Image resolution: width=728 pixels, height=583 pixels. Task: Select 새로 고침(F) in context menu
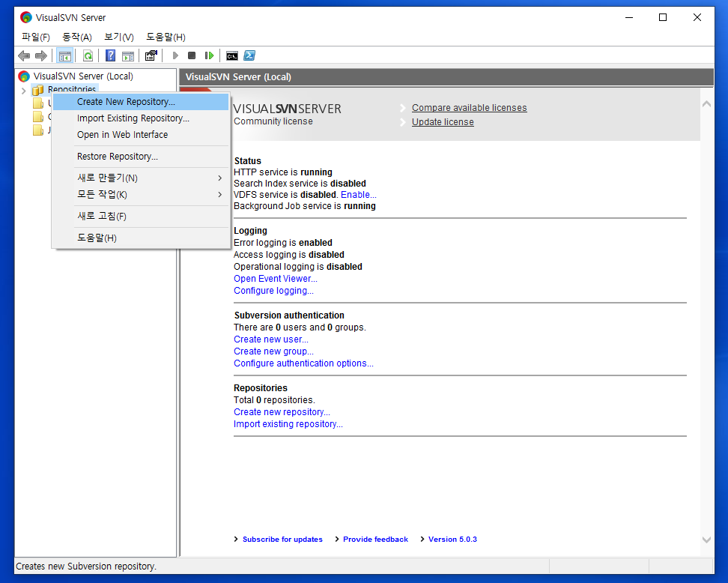[141, 216]
